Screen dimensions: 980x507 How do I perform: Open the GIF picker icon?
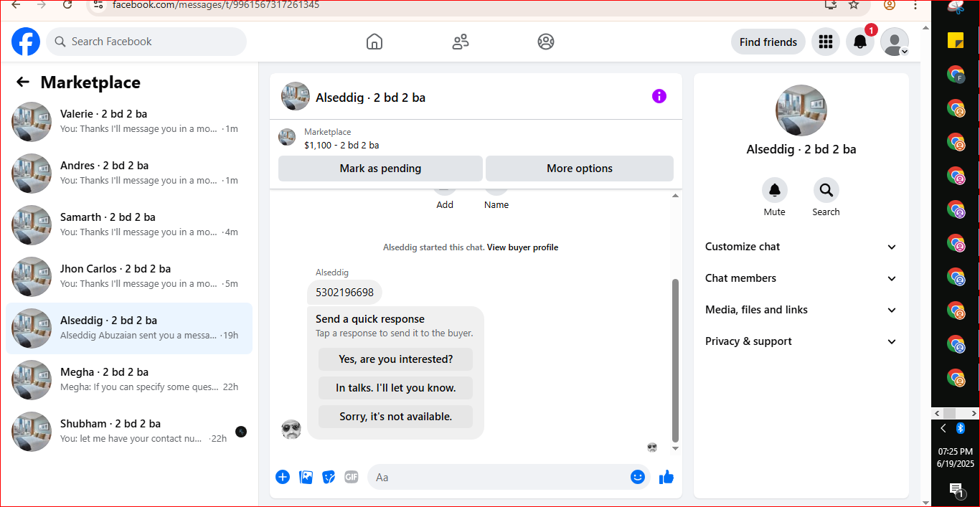point(352,477)
